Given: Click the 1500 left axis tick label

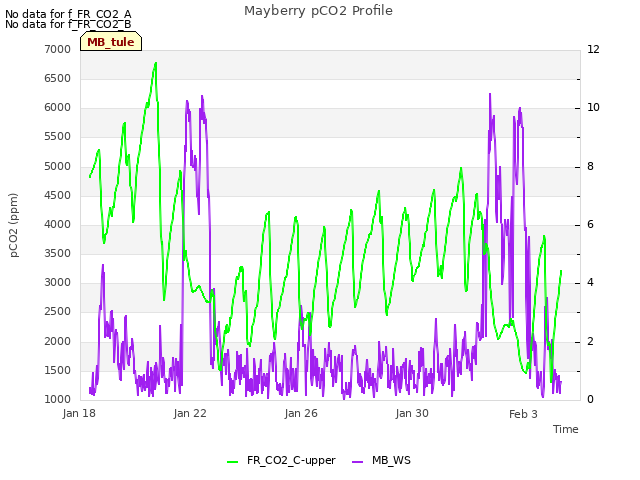Looking at the screenshot, I should click(x=58, y=371).
